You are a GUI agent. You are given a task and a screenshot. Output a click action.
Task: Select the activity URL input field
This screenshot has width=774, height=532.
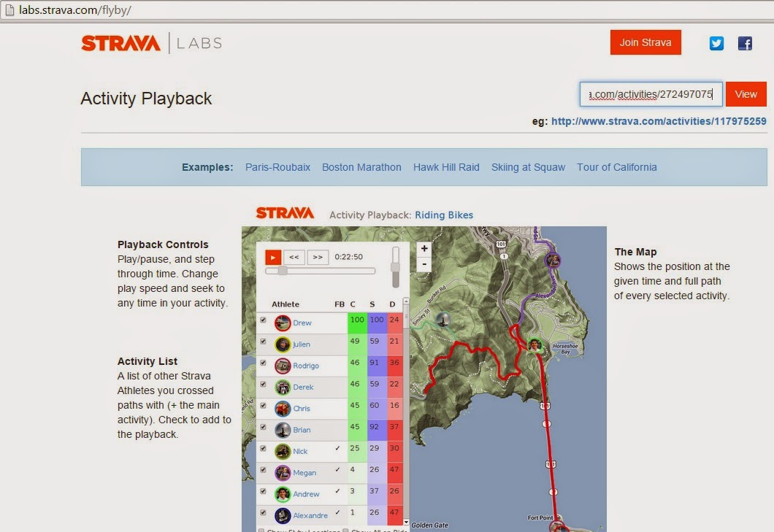(x=651, y=94)
